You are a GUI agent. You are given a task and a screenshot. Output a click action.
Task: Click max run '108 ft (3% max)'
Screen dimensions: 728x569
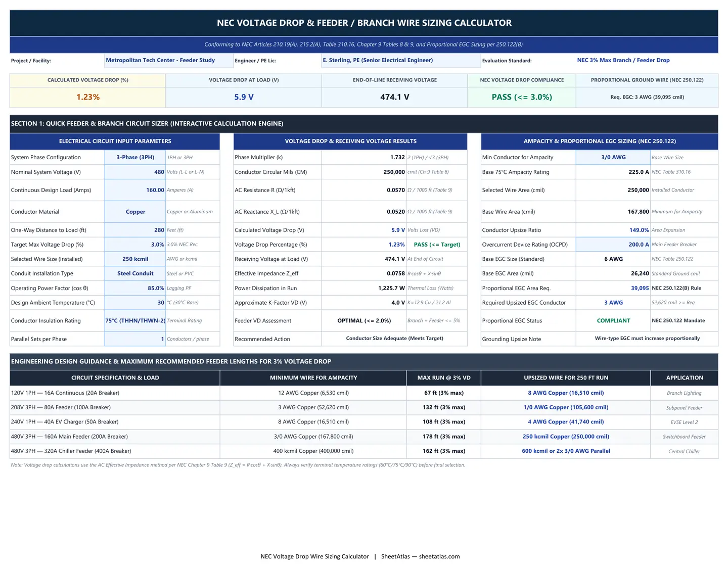click(x=444, y=422)
